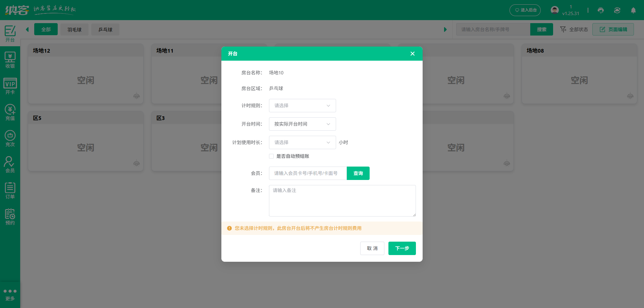Viewport: 644px width, 308px height.
Task: Expand the 开台时间 start-time dropdown
Action: point(302,124)
